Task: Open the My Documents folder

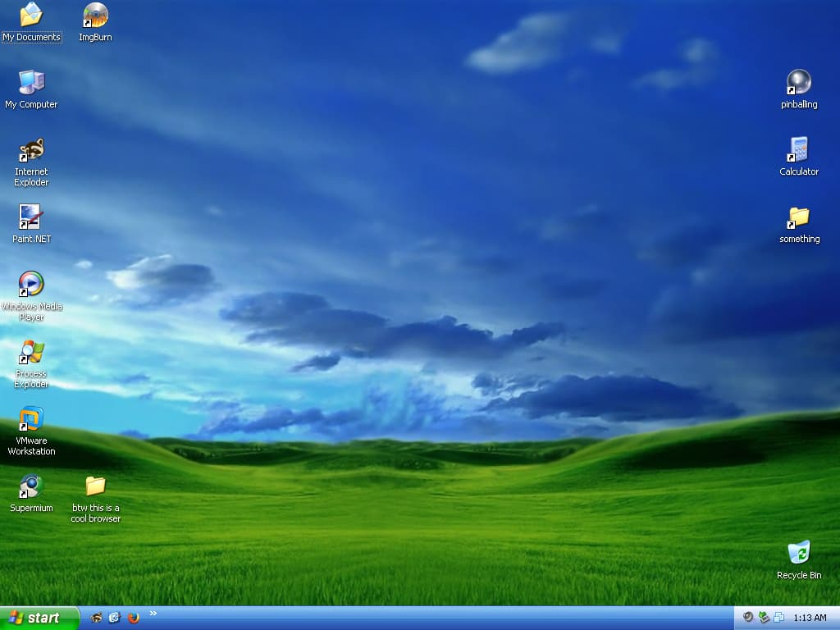Action: (x=31, y=15)
